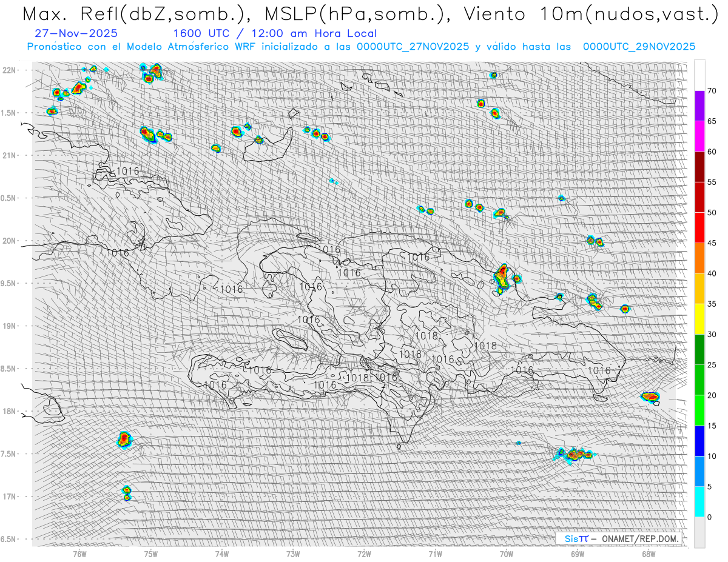Click the '20N' latitude label
728x562 pixels.
tap(9, 241)
